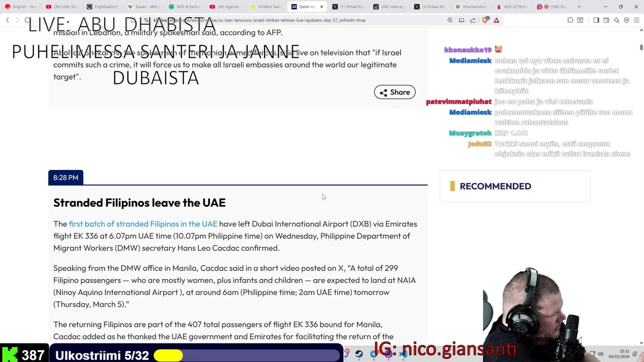This screenshot has height=362, width=644.
Task: Switch to the Flightradar24 tab
Action: click(x=103, y=7)
